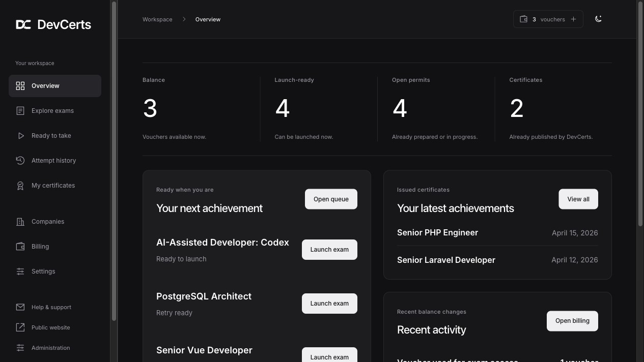Click the wallet icon beside voucher count
This screenshot has width=644, height=362.
tap(523, 19)
